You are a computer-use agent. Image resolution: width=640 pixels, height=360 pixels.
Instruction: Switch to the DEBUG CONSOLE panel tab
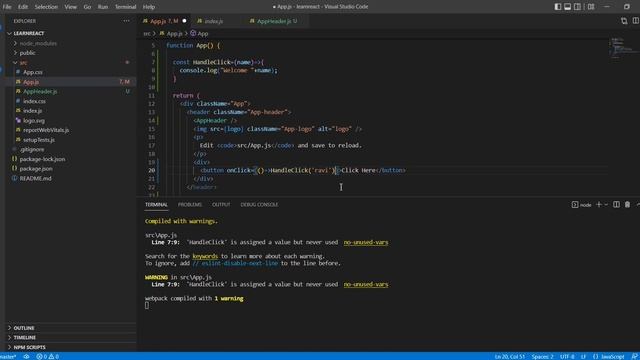[x=259, y=204]
